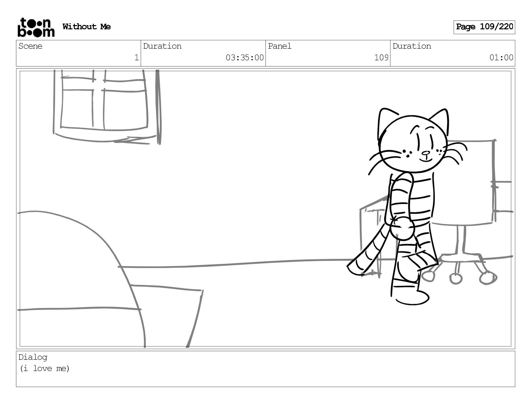Click the Dialog label
The image size is (532, 411).
pyautogui.click(x=33, y=357)
